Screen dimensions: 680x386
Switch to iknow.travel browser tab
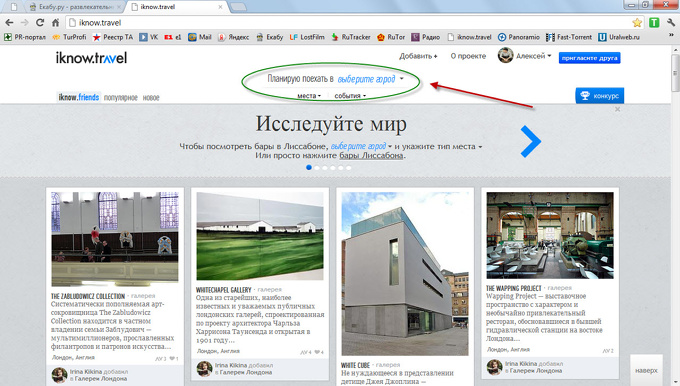tap(176, 7)
